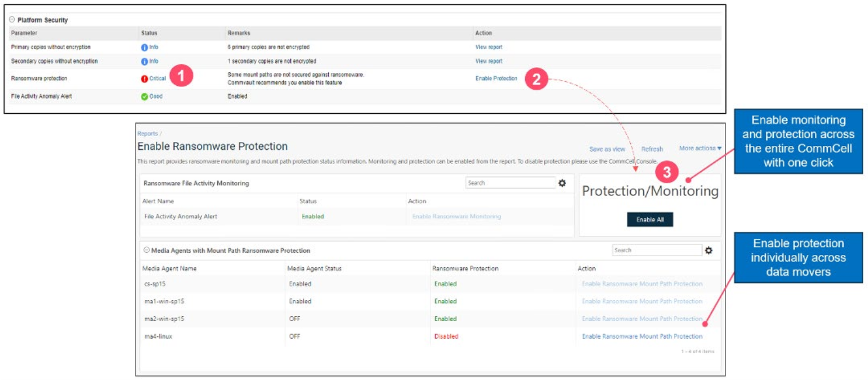Image resolution: width=868 pixels, height=380 pixels.
Task: Click the Media Agent Status column header
Action: pos(314,269)
